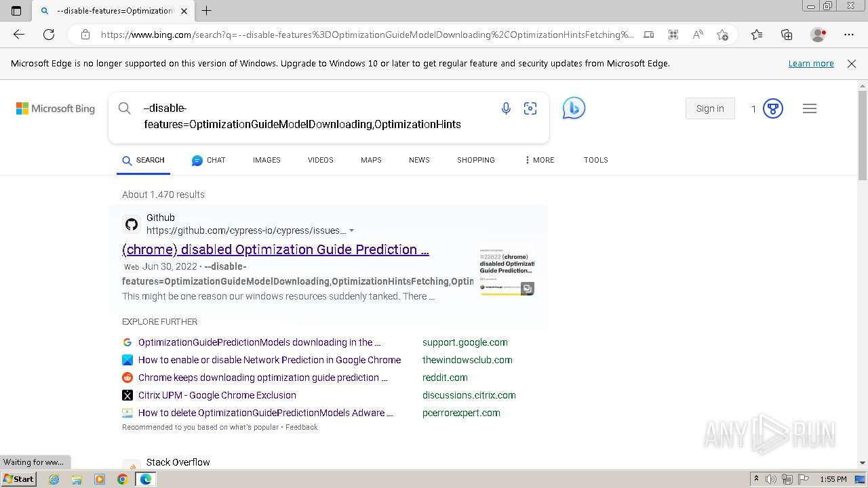This screenshot has width=868, height=488.
Task: Open the Collections icon
Action: tap(787, 35)
